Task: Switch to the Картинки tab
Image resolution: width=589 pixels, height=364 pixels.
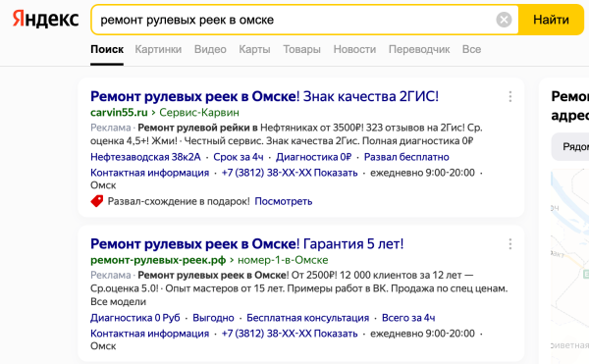Action: pos(158,49)
